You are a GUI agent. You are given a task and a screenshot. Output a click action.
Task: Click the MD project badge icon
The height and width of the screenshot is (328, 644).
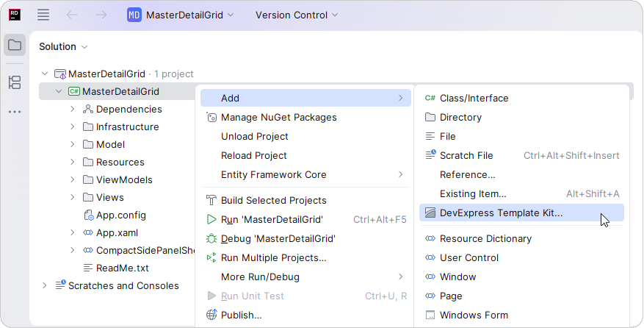(134, 15)
